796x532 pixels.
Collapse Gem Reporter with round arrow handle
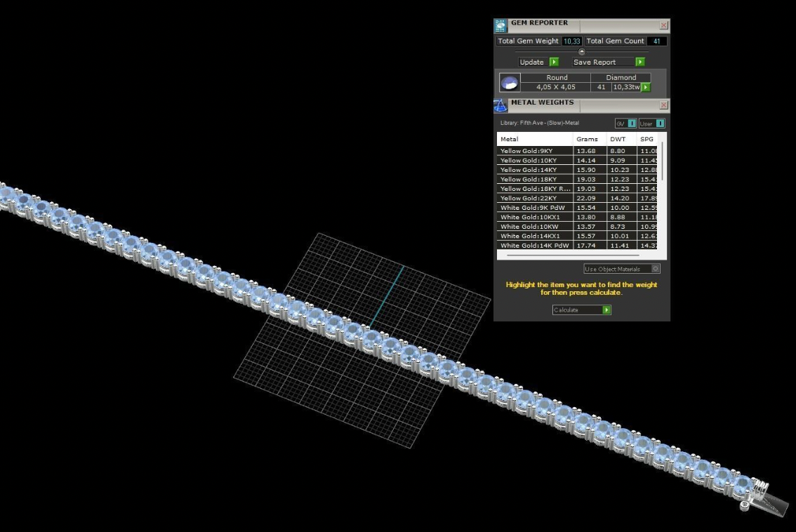pos(581,52)
